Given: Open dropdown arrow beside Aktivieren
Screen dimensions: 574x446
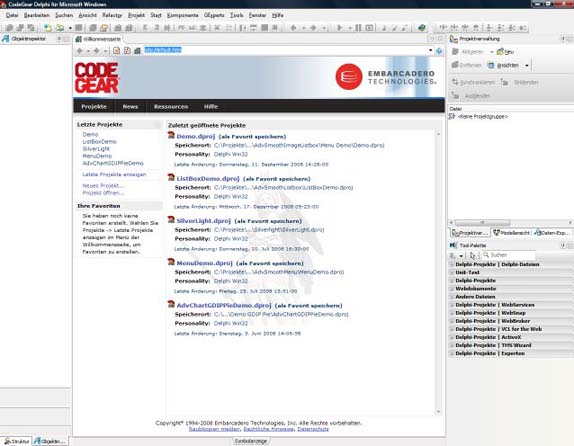Looking at the screenshot, I should (491, 52).
